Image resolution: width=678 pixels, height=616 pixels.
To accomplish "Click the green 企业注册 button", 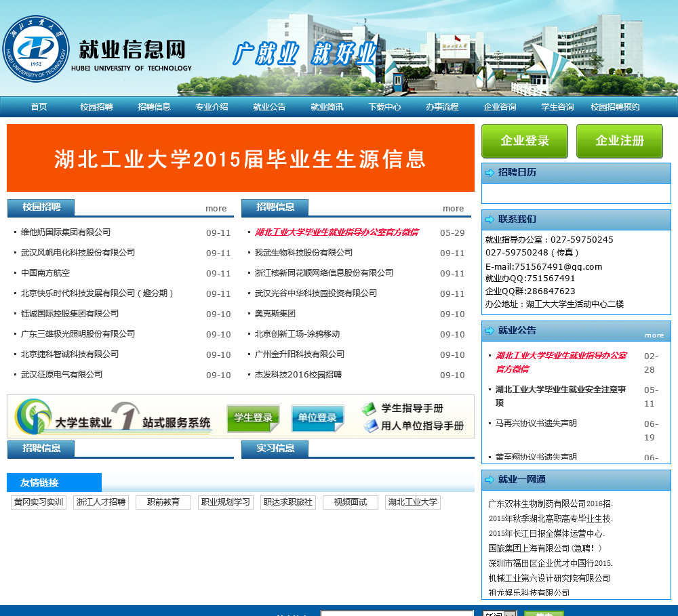I will click(620, 141).
